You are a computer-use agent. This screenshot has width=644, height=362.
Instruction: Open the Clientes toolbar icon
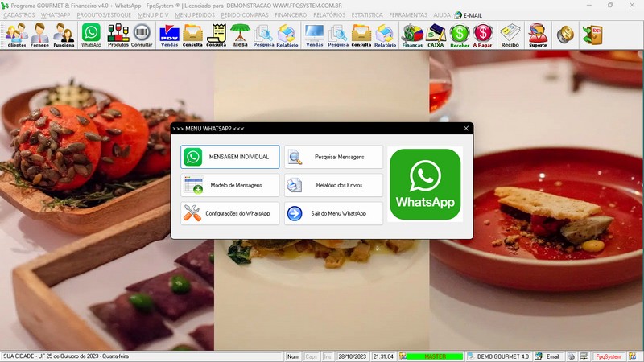point(17,35)
